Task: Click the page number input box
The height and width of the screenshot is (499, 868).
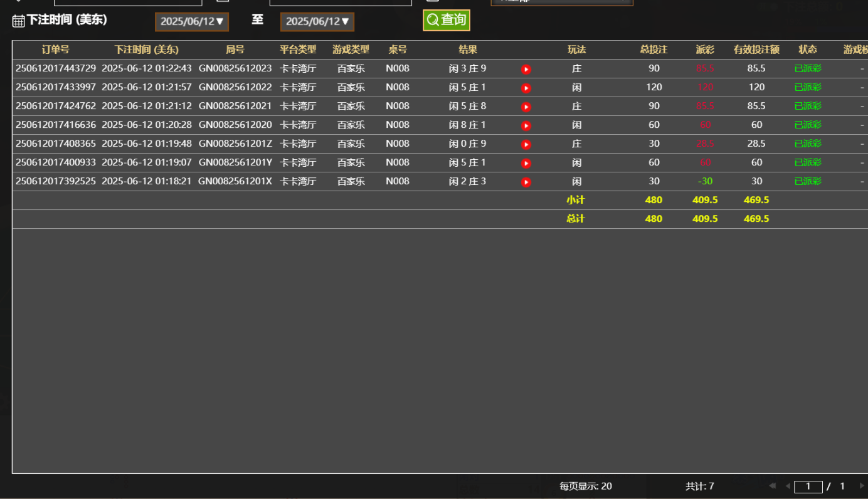Action: [808, 486]
